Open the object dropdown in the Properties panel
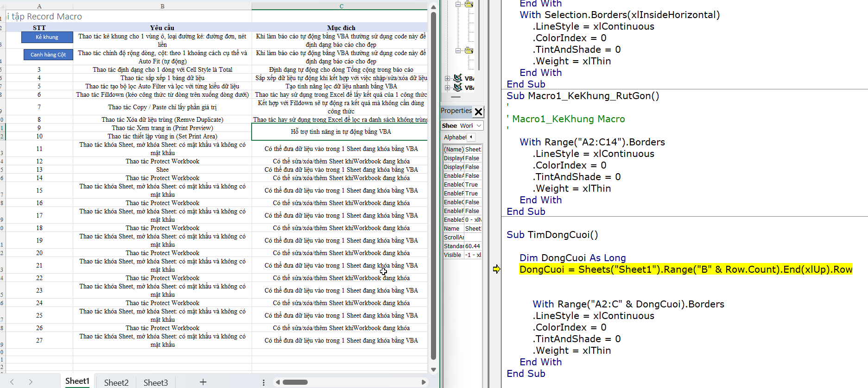This screenshot has height=388, width=868. click(479, 125)
